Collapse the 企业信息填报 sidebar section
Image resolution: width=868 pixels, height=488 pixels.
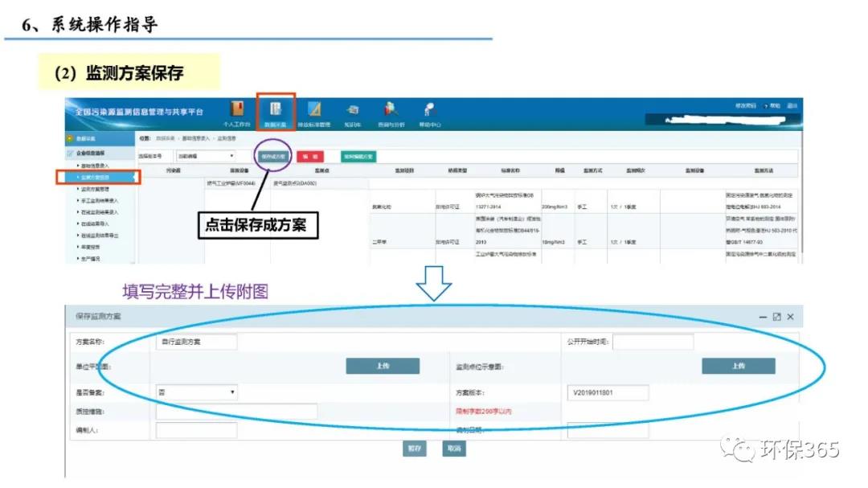pos(98,153)
